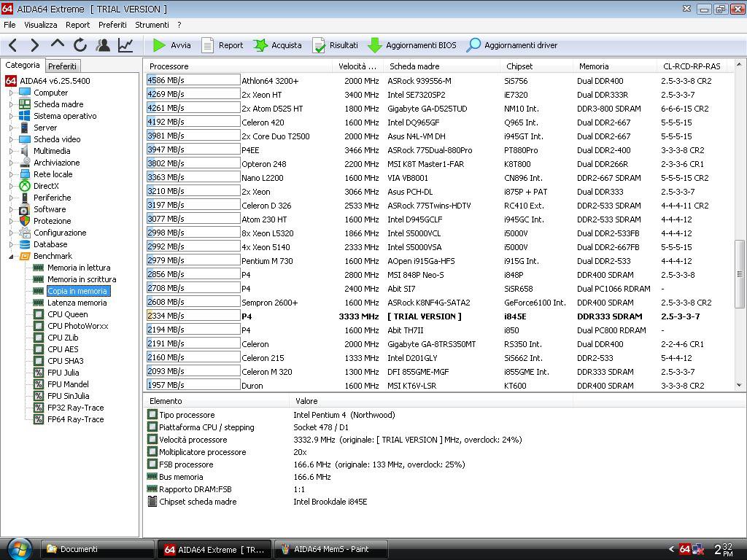The image size is (747, 560).
Task: Go up one level with up arrow
Action: click(58, 45)
